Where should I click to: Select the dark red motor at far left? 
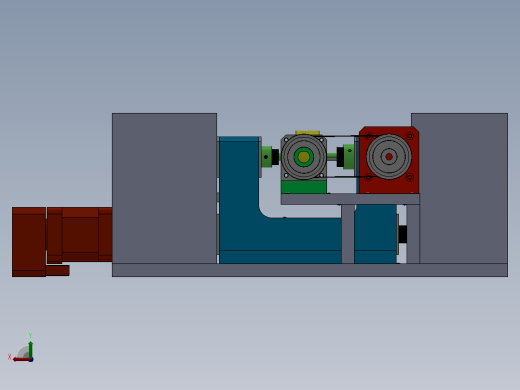pyautogui.click(x=62, y=242)
